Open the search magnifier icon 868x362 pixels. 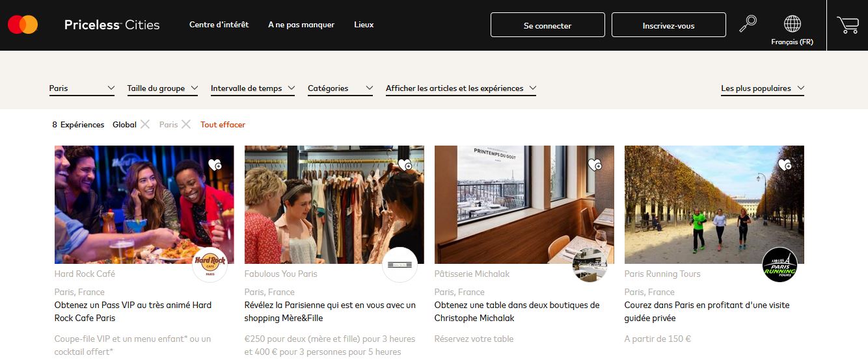[x=748, y=24]
